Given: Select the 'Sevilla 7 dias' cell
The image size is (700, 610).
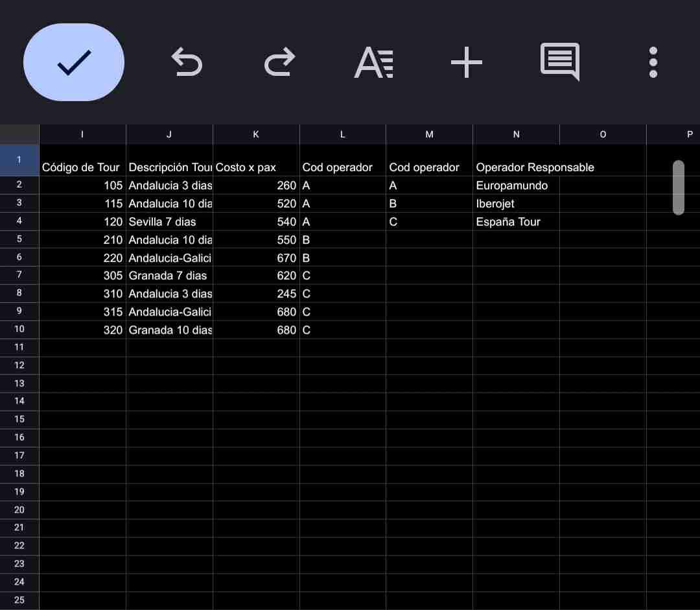Looking at the screenshot, I should tap(169, 222).
